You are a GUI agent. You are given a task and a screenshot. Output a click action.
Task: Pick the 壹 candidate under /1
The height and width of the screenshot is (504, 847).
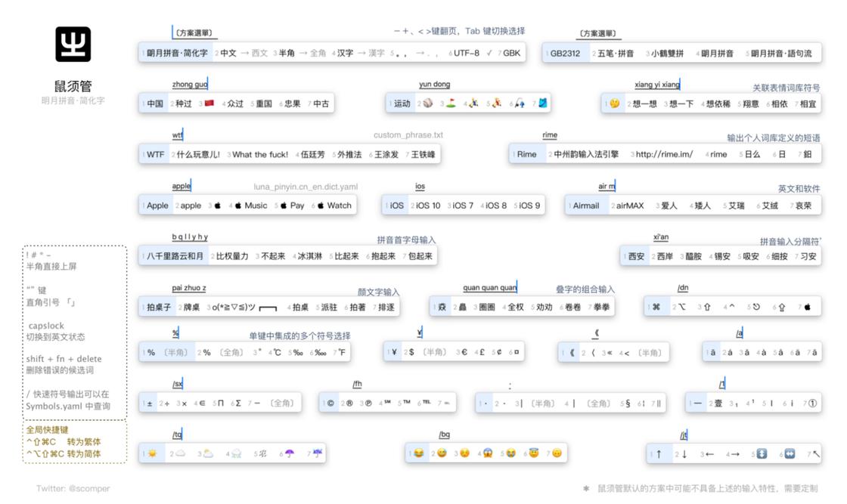[718, 403]
